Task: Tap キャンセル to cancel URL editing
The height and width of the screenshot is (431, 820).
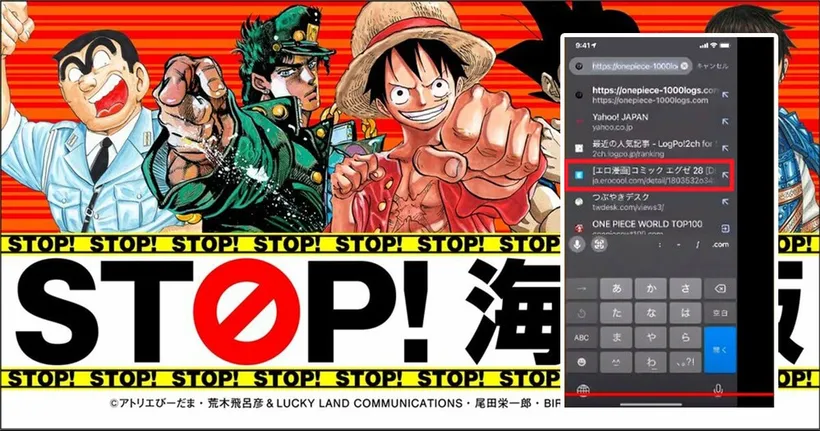Action: click(713, 66)
